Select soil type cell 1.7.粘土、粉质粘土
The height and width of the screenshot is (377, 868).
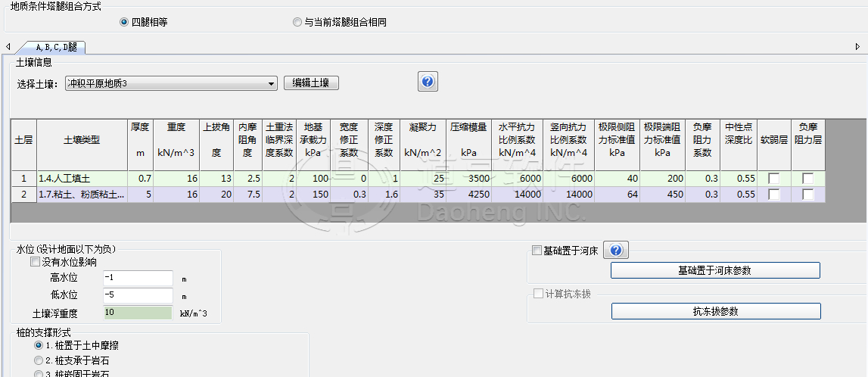(82, 195)
